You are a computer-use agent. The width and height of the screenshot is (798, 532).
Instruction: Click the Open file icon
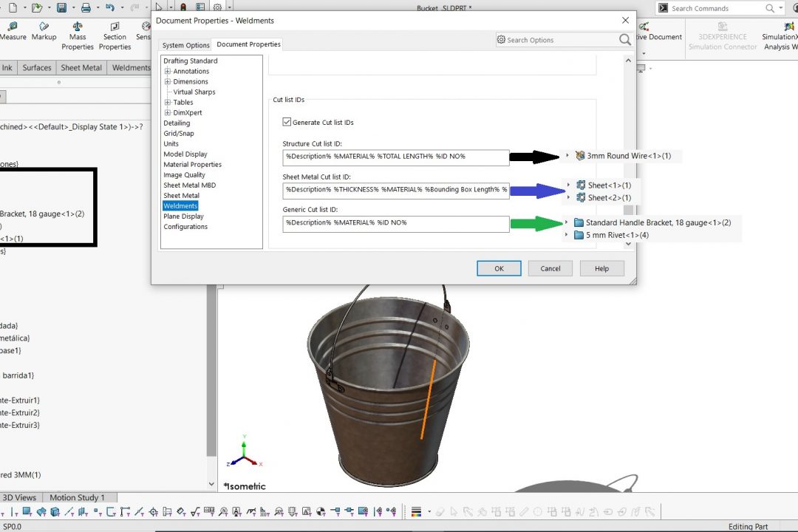[x=36, y=7]
